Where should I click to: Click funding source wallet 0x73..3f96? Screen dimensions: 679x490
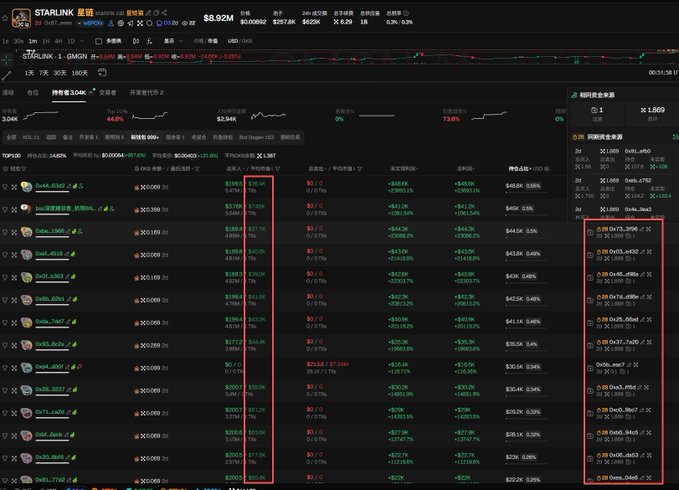(x=623, y=229)
